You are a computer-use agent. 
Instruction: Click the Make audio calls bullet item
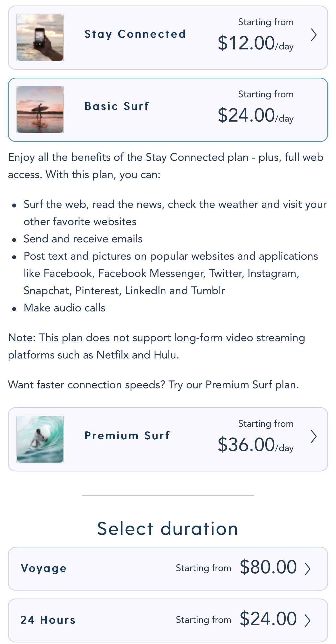[x=64, y=308]
